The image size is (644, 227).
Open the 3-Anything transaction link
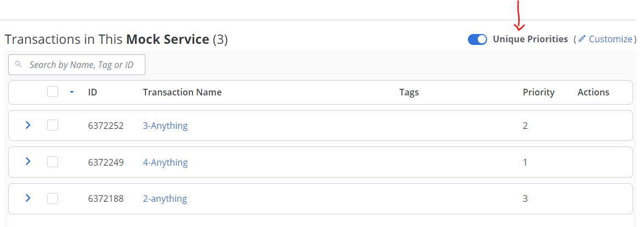165,126
